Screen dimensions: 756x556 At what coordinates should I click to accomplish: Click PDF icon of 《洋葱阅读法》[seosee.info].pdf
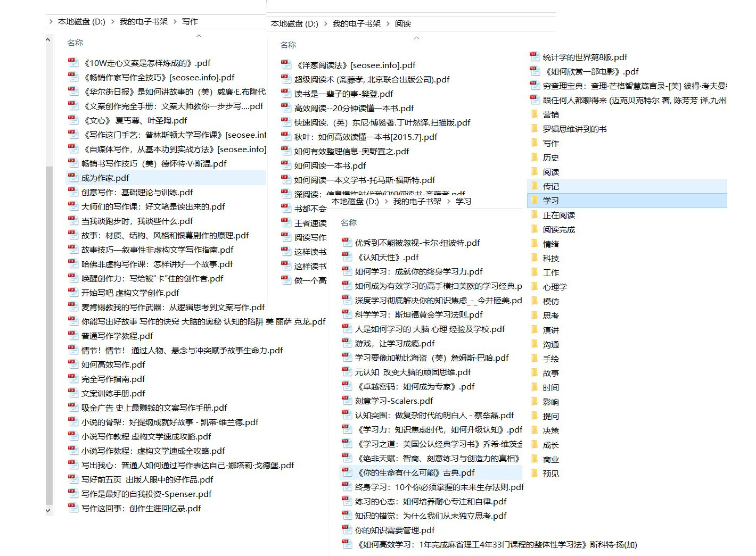click(x=286, y=65)
